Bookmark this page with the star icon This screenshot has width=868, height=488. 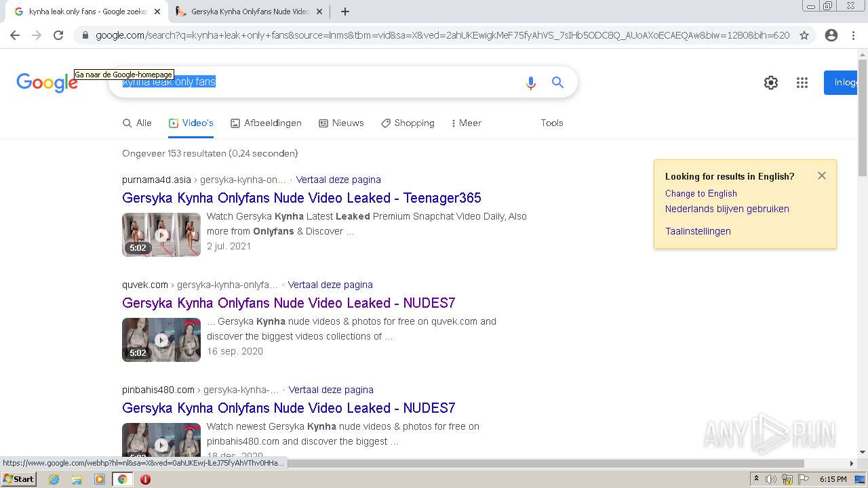point(804,35)
